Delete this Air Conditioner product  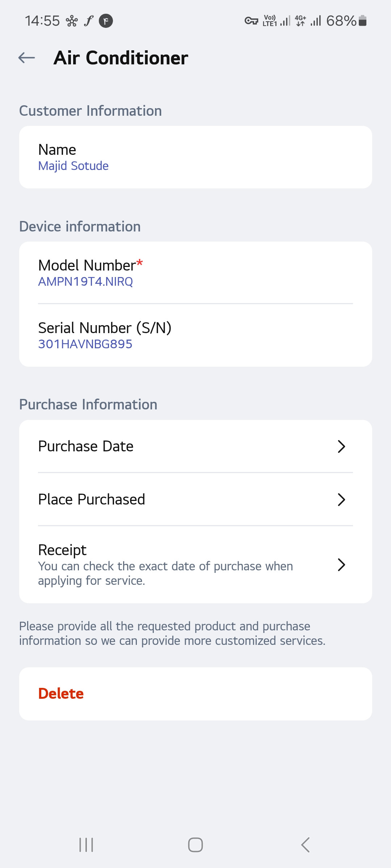tap(61, 694)
